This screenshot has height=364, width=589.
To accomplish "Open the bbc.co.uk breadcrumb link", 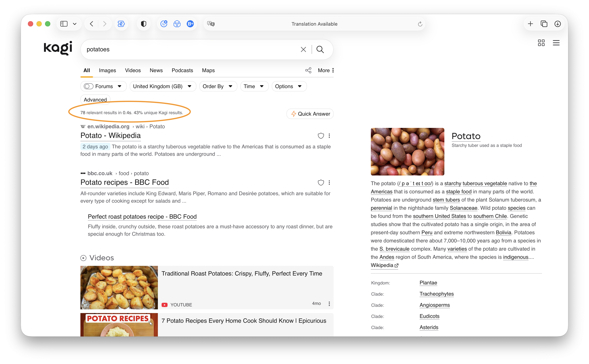I will [x=100, y=173].
